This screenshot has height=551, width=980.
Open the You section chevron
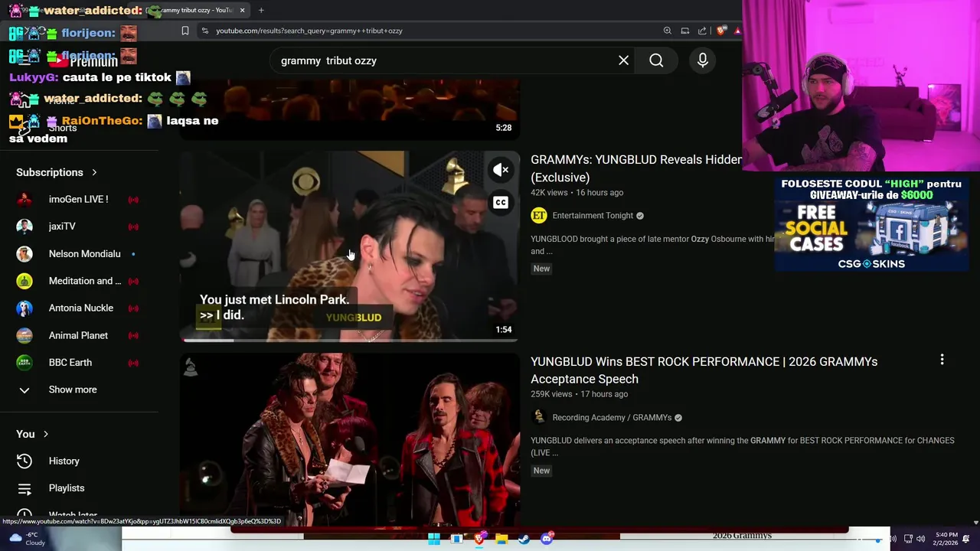coord(45,434)
